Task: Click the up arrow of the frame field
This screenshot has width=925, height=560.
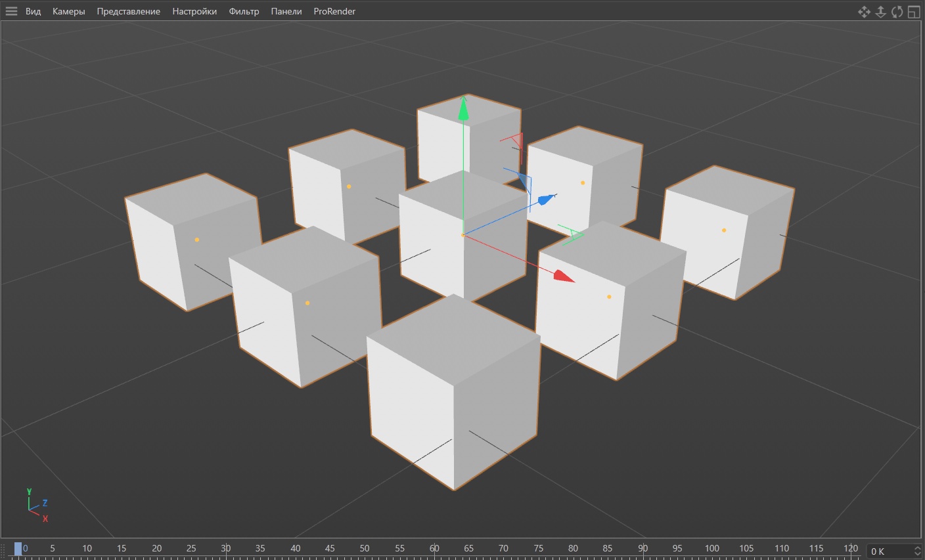Action: click(x=917, y=548)
